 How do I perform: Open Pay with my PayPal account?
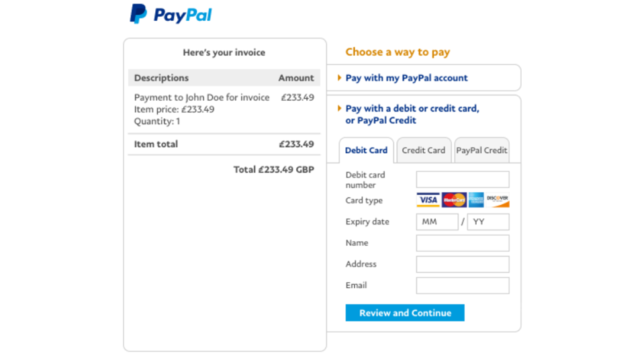point(406,78)
